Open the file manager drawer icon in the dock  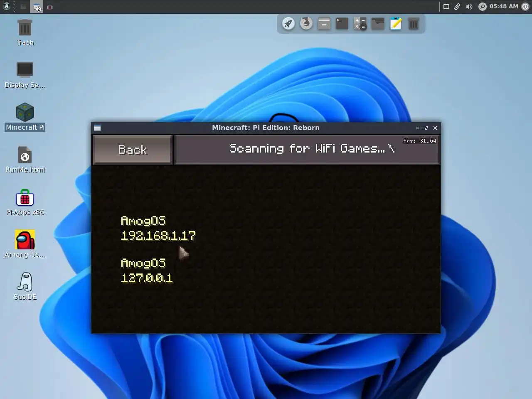pyautogui.click(x=324, y=24)
